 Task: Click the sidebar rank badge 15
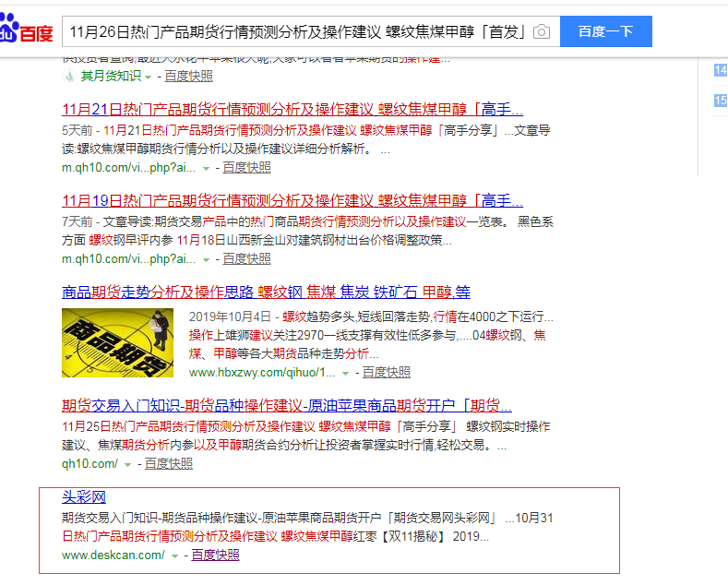point(721,101)
